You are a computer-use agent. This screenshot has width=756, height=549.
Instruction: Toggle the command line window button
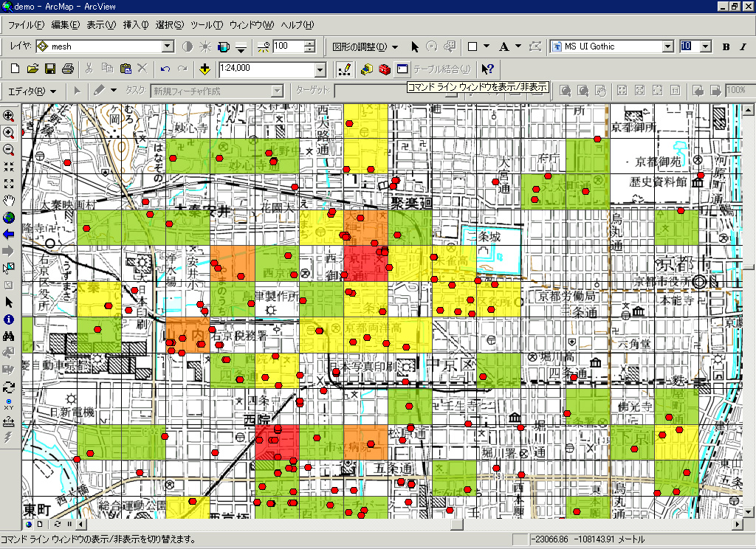click(x=402, y=69)
